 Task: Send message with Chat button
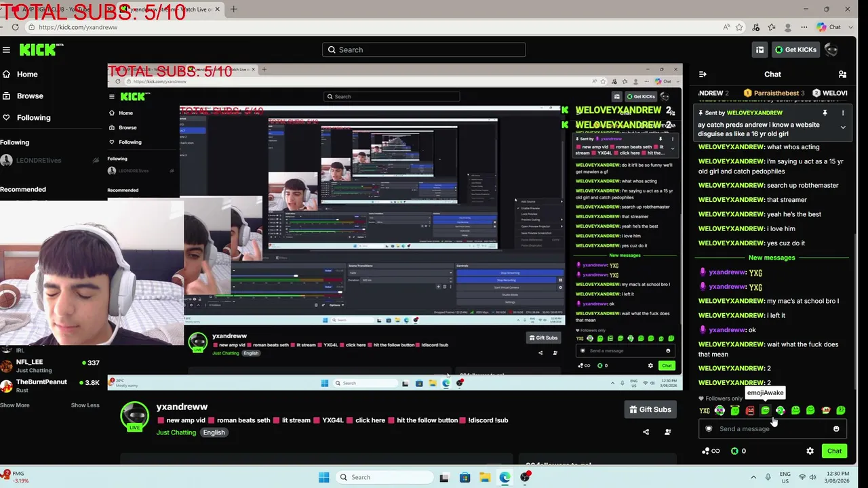point(834,451)
